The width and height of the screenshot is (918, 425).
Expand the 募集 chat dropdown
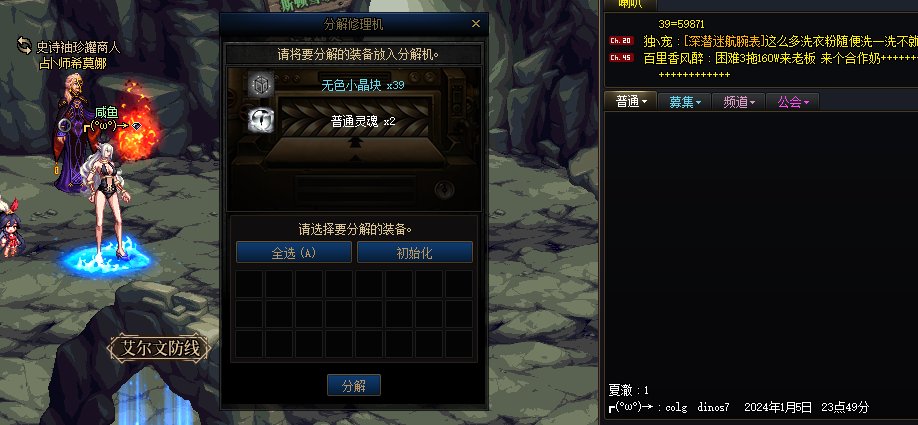click(x=684, y=102)
